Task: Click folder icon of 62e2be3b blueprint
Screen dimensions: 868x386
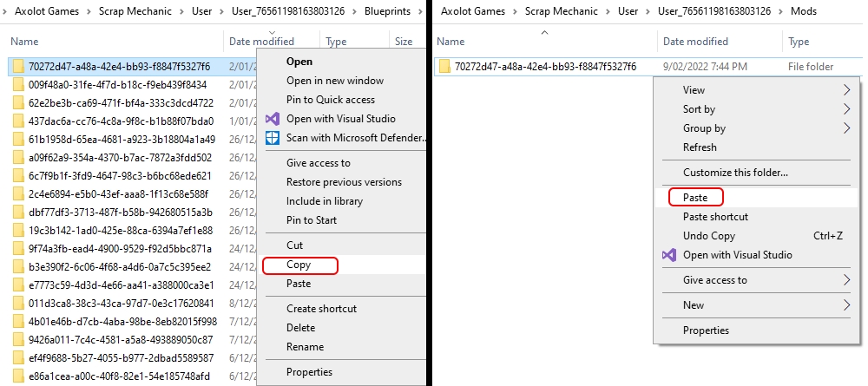Action: tap(18, 103)
